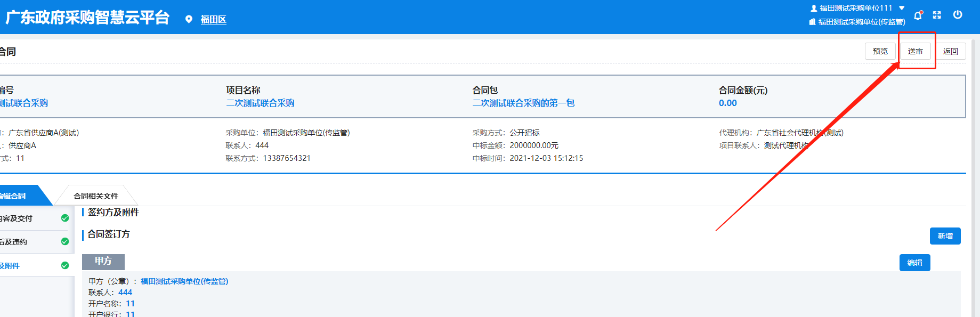980x317 pixels.
Task: Open the notification bell alerts
Action: pyautogui.click(x=918, y=15)
